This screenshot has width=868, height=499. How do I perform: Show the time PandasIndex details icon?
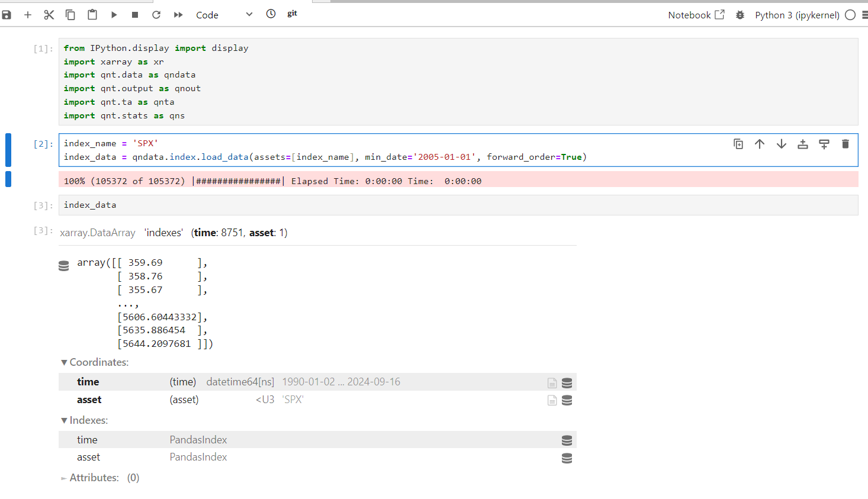tap(567, 440)
